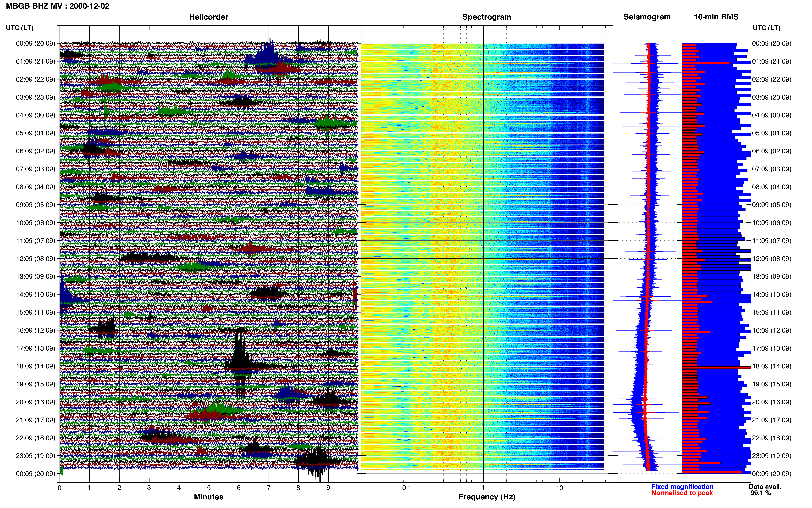
Task: Click left time label '16:09 (12:09)'
Action: pyautogui.click(x=36, y=330)
